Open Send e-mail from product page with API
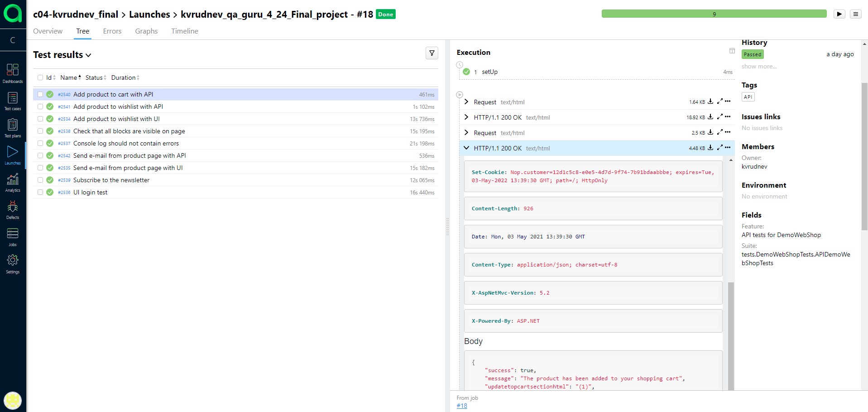This screenshot has height=412, width=868. (129, 155)
